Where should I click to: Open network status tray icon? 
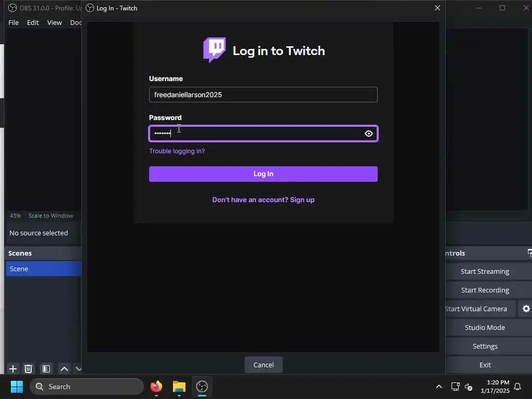455,387
